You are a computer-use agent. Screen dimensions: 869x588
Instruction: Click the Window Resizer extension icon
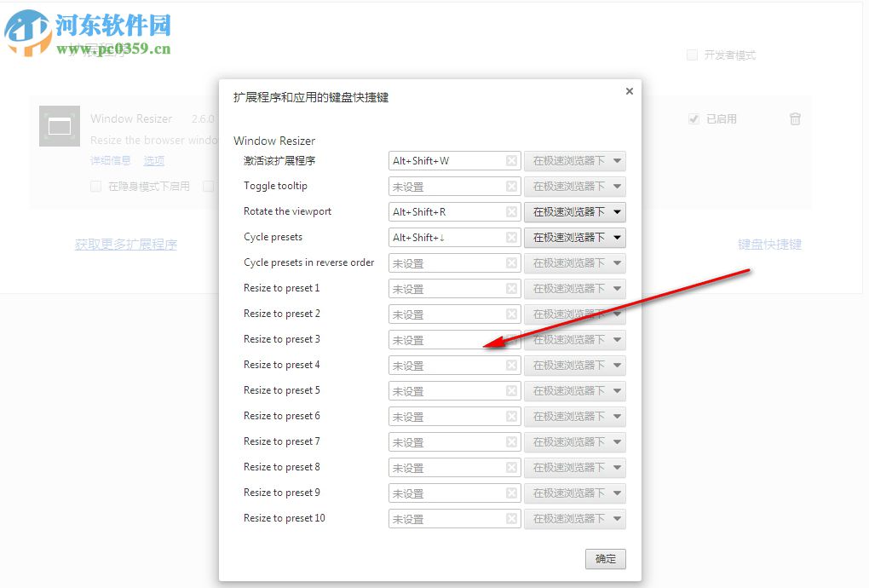pos(59,126)
